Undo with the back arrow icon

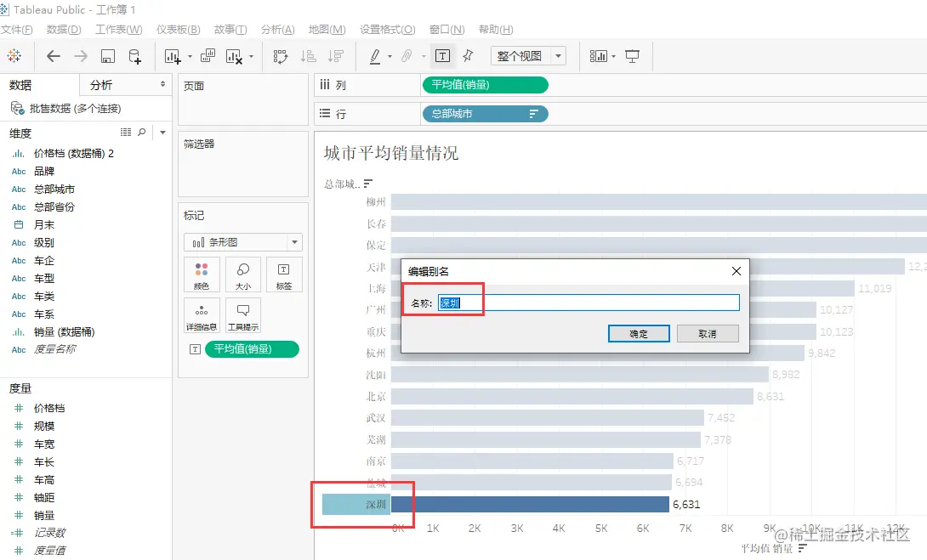(54, 56)
